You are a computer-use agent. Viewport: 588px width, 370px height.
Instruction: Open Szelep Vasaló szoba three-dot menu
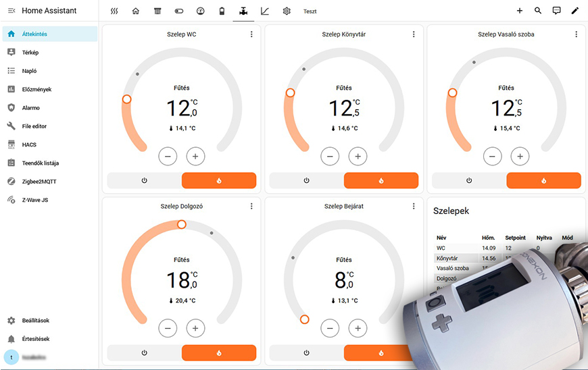(576, 34)
